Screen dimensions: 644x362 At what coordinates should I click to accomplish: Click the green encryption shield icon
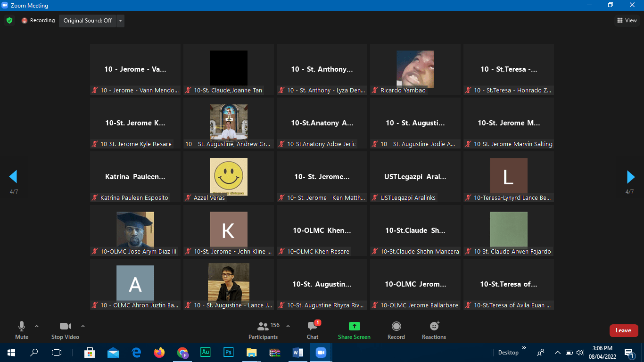click(9, 21)
